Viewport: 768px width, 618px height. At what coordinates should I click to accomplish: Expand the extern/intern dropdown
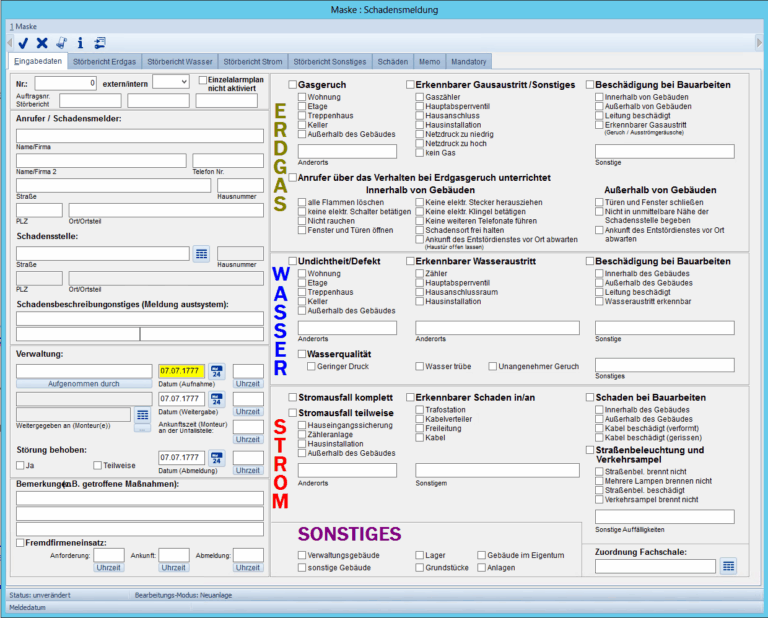click(x=184, y=82)
